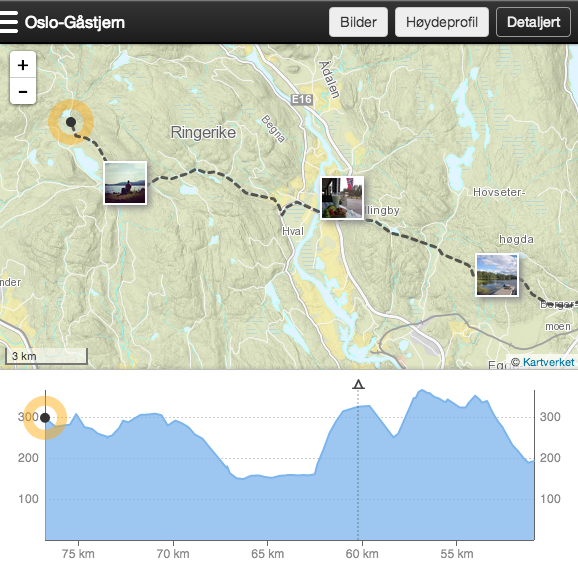578x568 pixels.
Task: Click the Hval place label
Action: (293, 231)
